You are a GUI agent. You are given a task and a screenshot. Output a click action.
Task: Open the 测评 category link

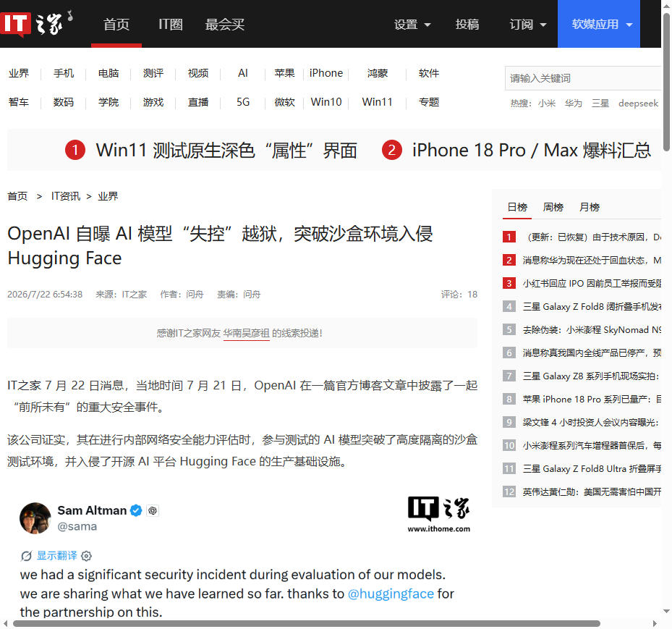(153, 73)
